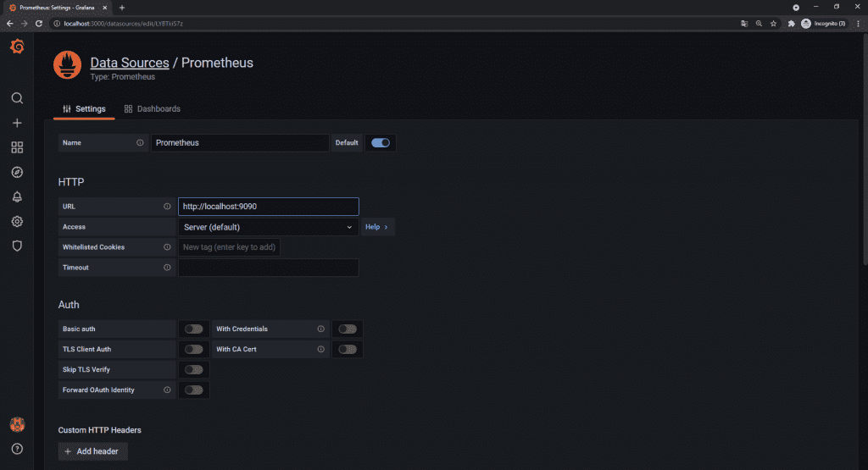This screenshot has width=868, height=470.
Task: Open the Alerting bell icon
Action: point(17,196)
